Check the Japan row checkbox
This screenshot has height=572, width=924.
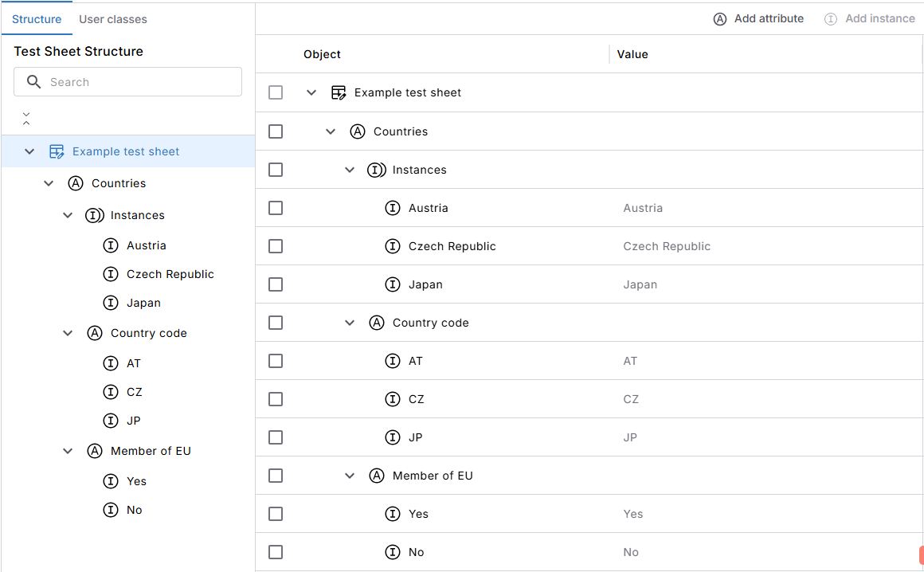point(275,284)
